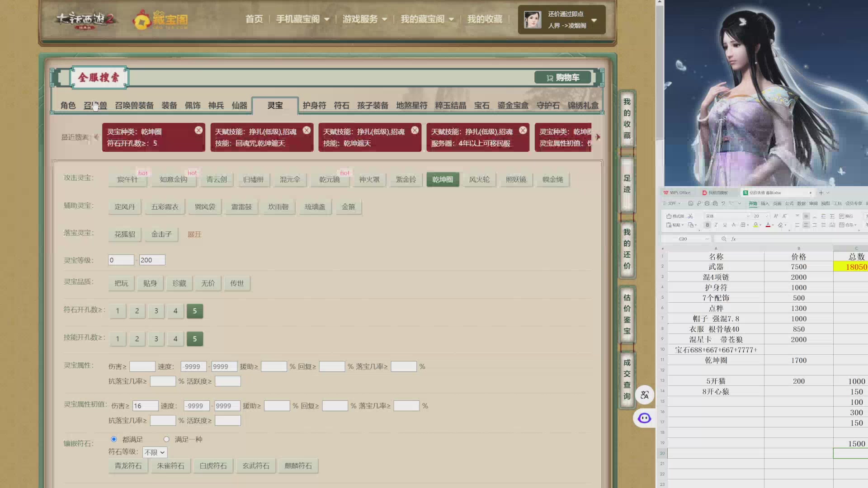Click the save icon in WPS toolbar
This screenshot has width=868, height=488.
(691, 203)
